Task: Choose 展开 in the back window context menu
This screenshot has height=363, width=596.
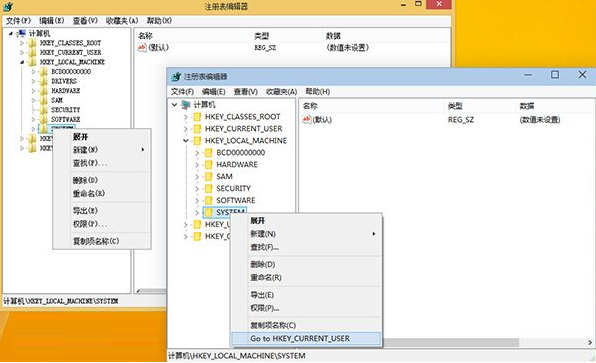Action: [x=101, y=137]
